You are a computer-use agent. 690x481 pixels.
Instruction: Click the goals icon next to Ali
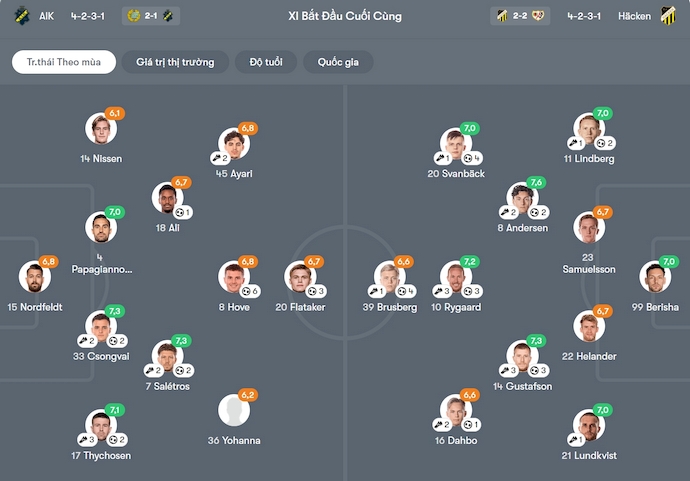(x=183, y=212)
